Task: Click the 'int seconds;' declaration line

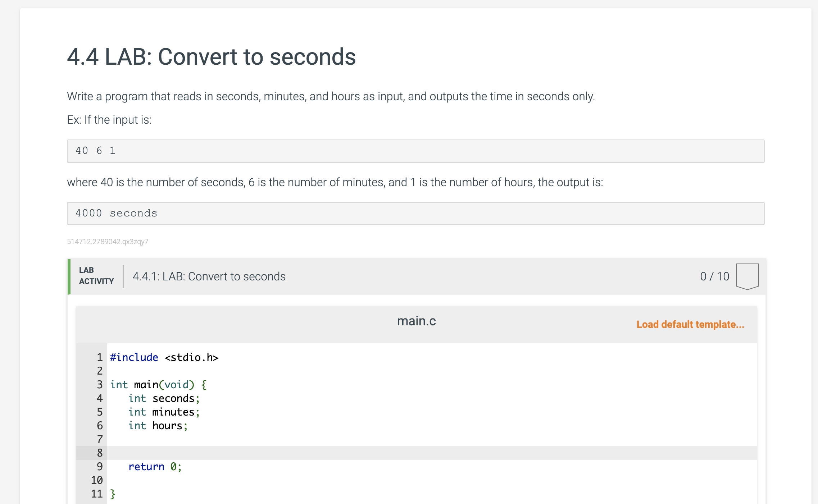Action: pyautogui.click(x=164, y=398)
